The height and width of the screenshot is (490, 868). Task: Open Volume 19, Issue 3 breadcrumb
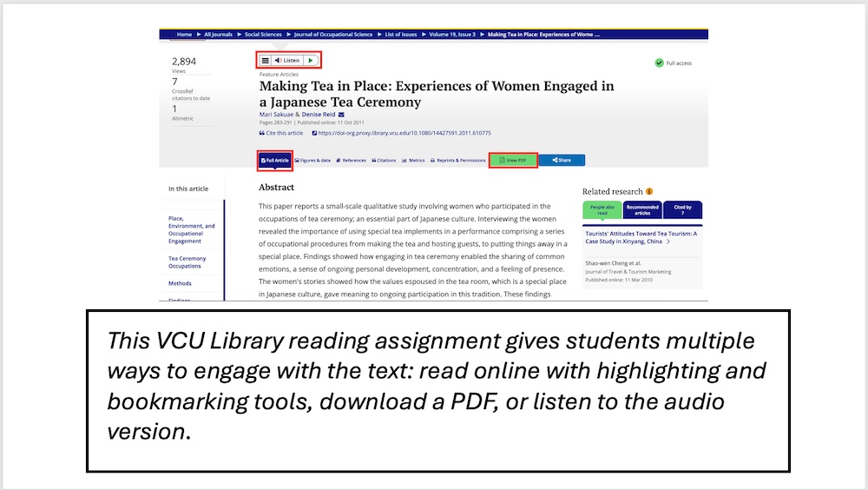point(452,35)
